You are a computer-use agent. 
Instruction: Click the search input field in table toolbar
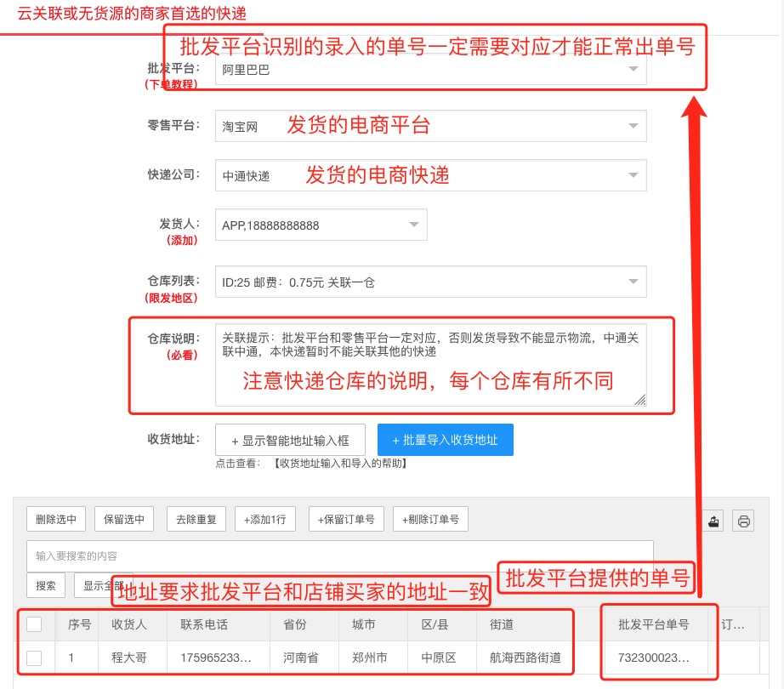pyautogui.click(x=340, y=555)
